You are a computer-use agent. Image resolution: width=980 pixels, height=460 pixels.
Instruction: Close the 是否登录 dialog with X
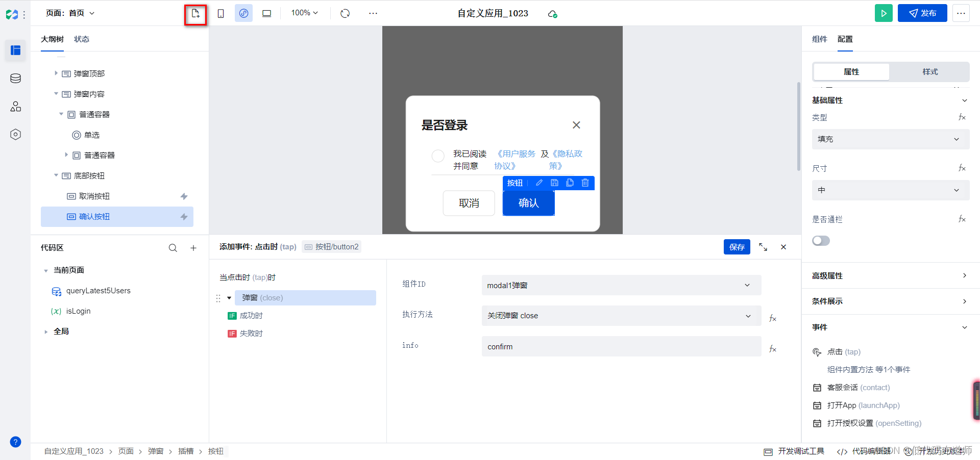(576, 125)
